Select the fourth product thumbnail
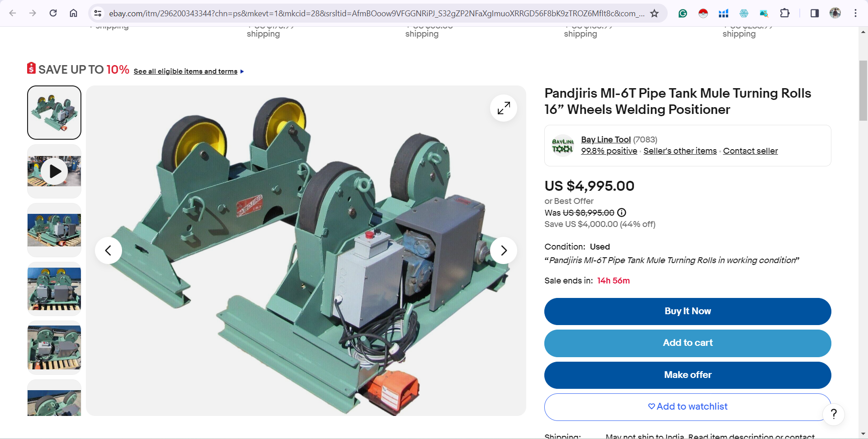 [54, 289]
